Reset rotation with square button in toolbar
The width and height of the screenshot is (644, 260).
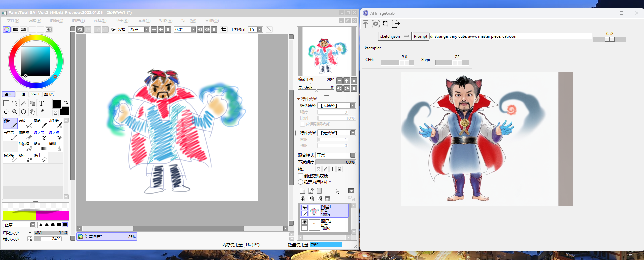pos(214,30)
